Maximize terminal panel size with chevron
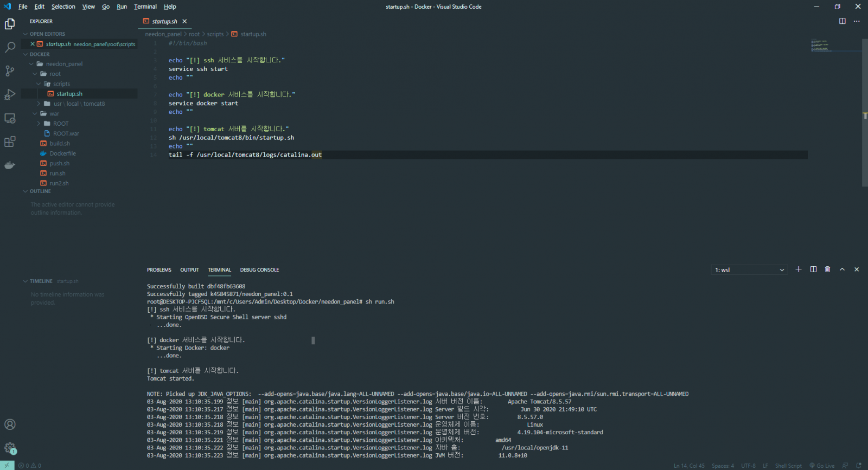The width and height of the screenshot is (868, 470). point(842,269)
